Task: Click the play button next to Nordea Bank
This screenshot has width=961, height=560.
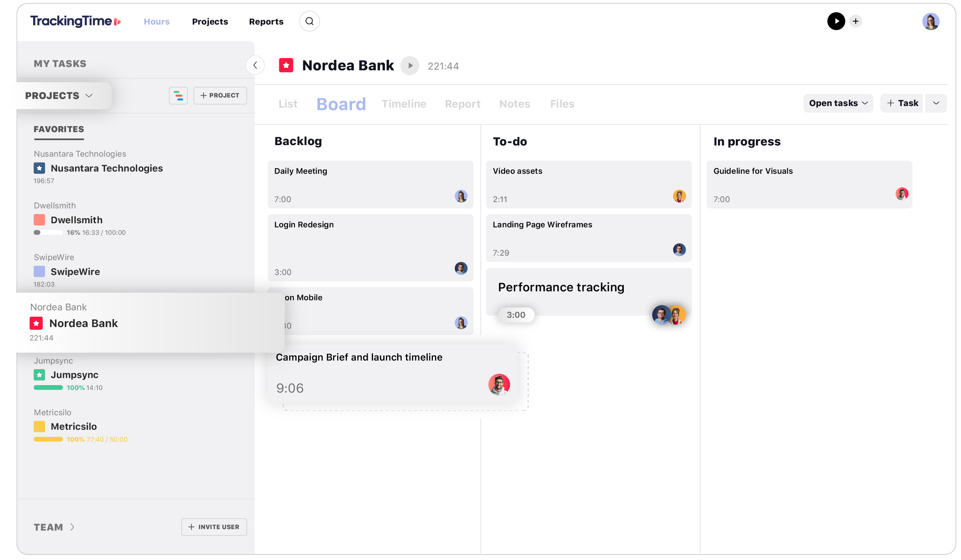Action: [409, 65]
